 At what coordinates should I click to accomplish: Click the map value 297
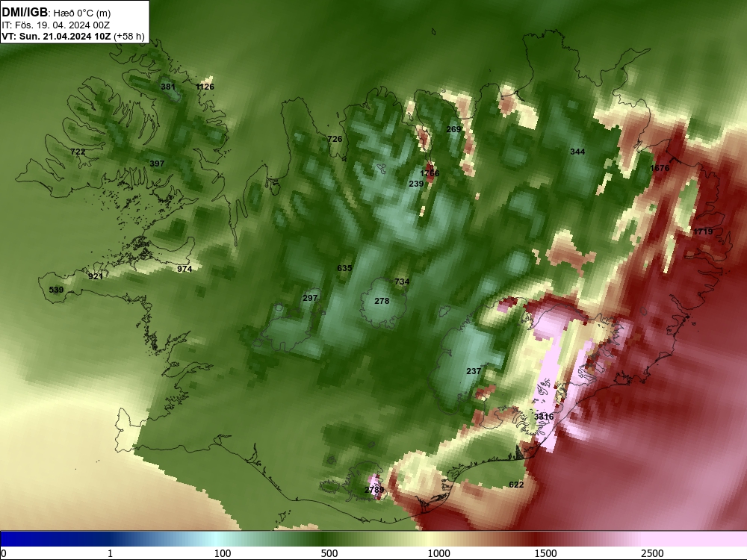click(310, 298)
